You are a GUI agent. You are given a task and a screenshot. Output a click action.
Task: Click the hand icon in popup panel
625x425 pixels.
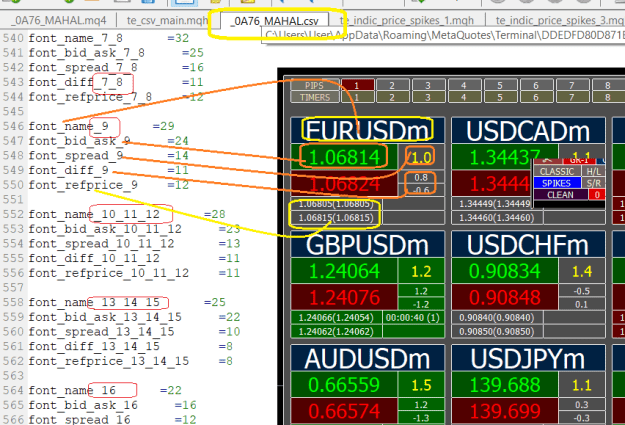(547, 160)
